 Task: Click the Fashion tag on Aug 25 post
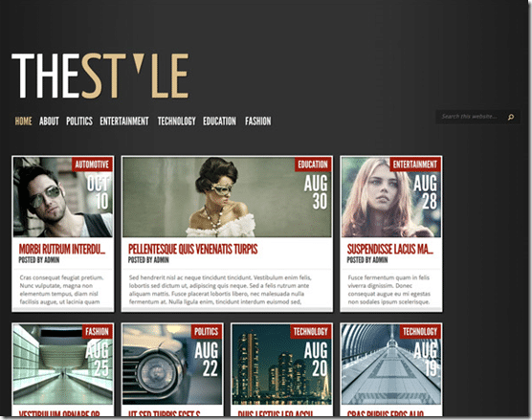pyautogui.click(x=97, y=331)
